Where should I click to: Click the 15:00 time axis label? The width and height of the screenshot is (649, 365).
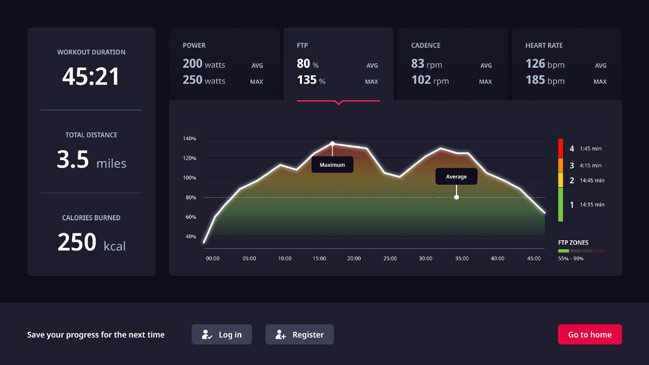tap(319, 258)
